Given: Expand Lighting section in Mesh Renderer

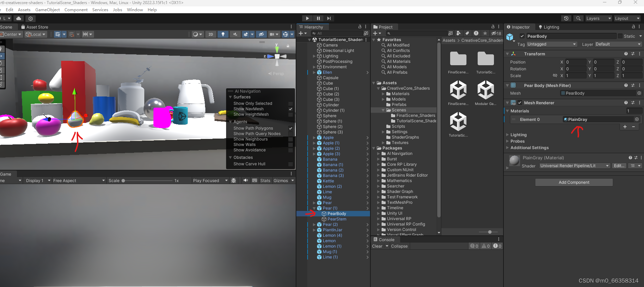Looking at the screenshot, I should (508, 135).
